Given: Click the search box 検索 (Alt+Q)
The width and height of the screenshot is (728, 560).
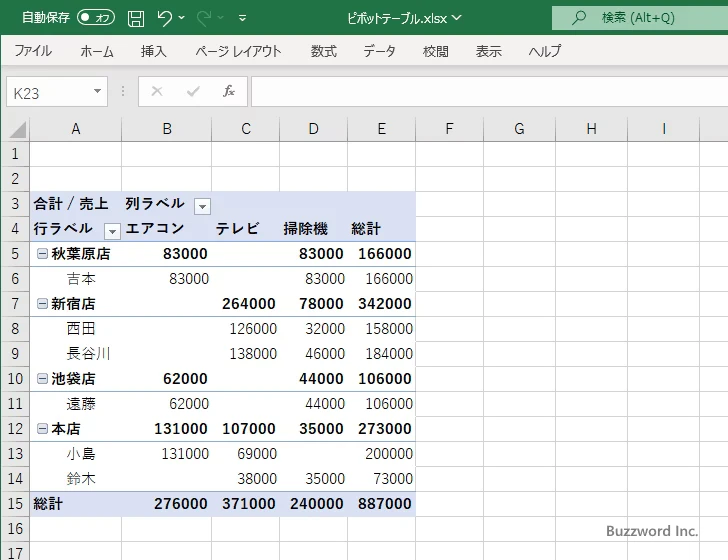Looking at the screenshot, I should 640,18.
